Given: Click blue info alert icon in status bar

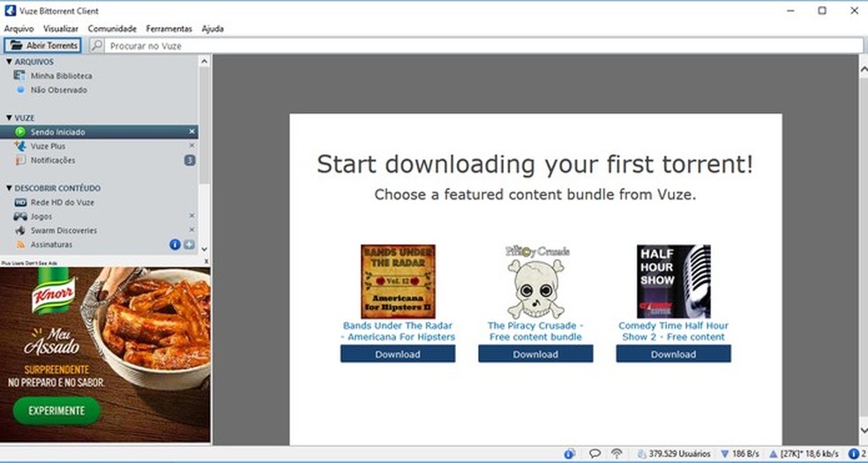Looking at the screenshot, I should point(853,454).
